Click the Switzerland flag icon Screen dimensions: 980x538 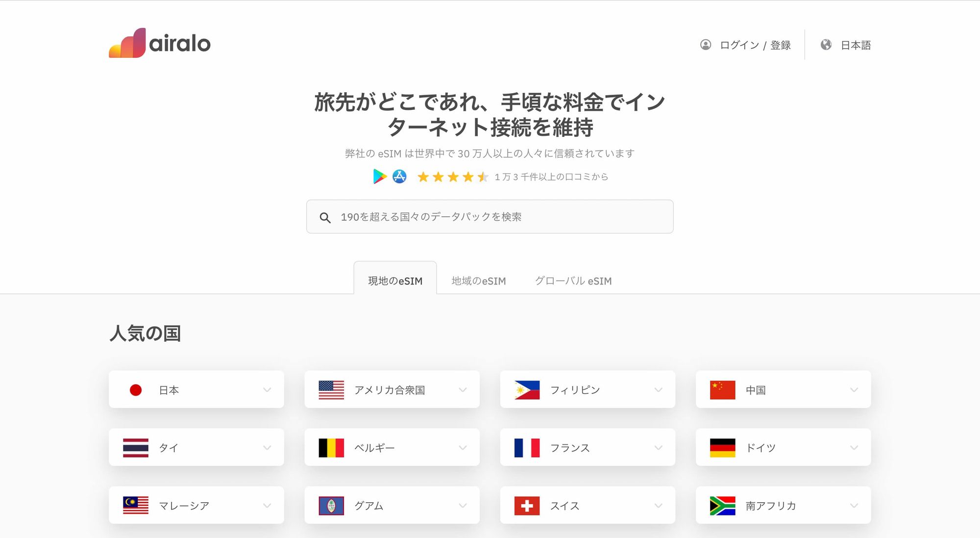(527, 506)
